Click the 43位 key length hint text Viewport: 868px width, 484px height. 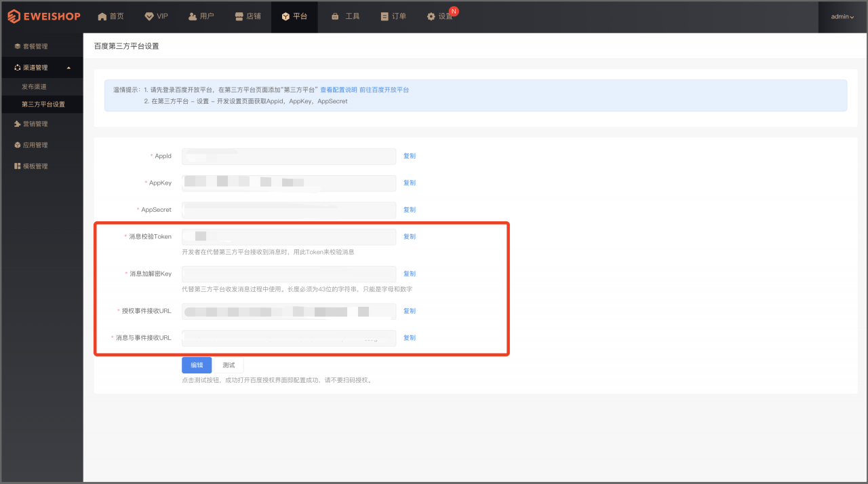297,289
